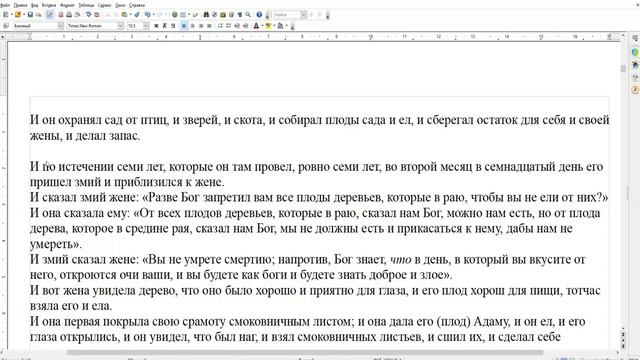
Task: Open Print Preview from the toolbar
Action: [78, 14]
